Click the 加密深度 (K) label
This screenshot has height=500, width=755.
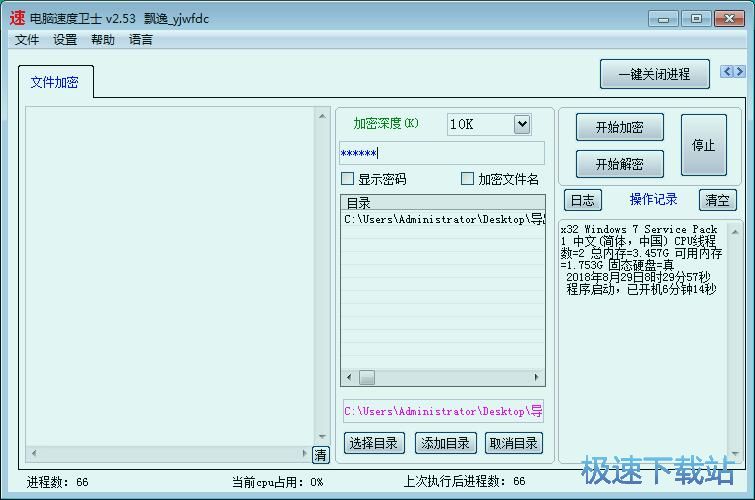coord(386,123)
